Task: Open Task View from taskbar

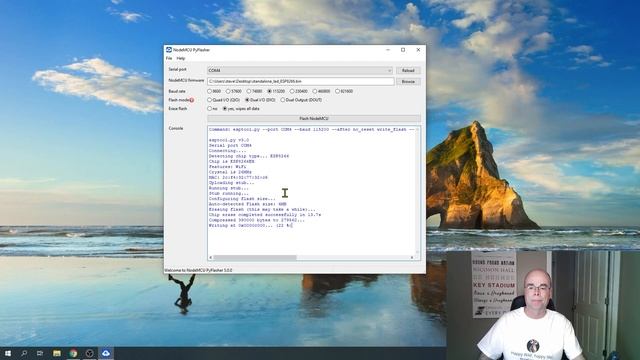Action: [40, 353]
